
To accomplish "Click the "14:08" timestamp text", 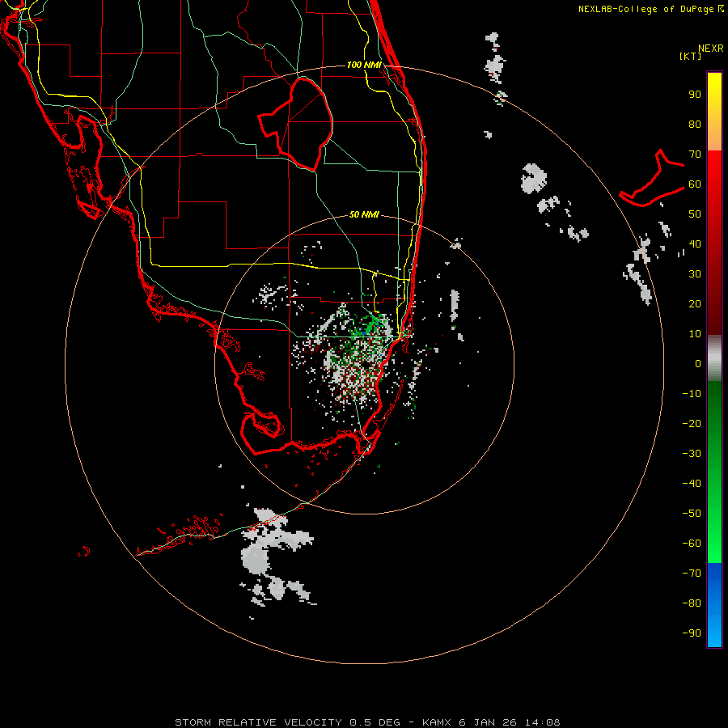I will pos(542,722).
